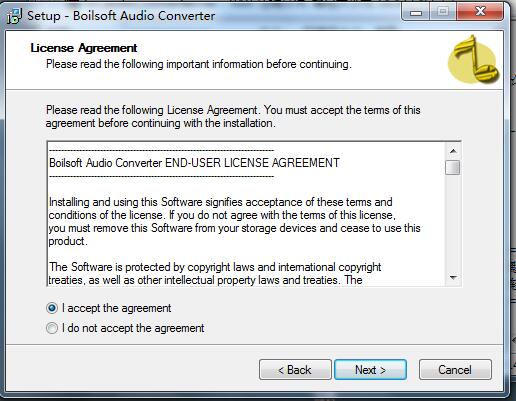Minimize the Setup window
This screenshot has width=516, height=401.
(416, 12)
